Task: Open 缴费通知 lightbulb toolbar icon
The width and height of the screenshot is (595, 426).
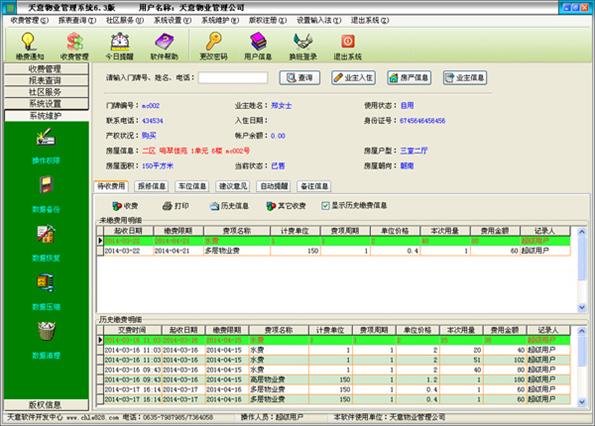Action: click(x=30, y=46)
